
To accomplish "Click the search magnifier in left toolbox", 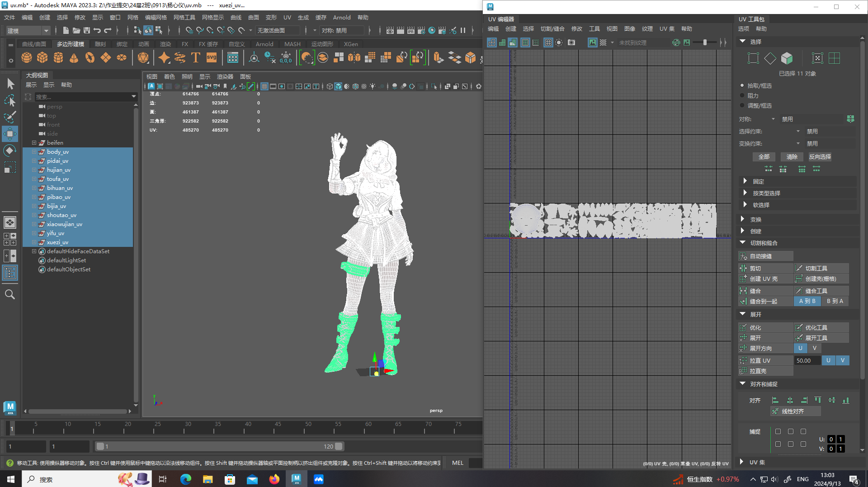I will tap(10, 294).
